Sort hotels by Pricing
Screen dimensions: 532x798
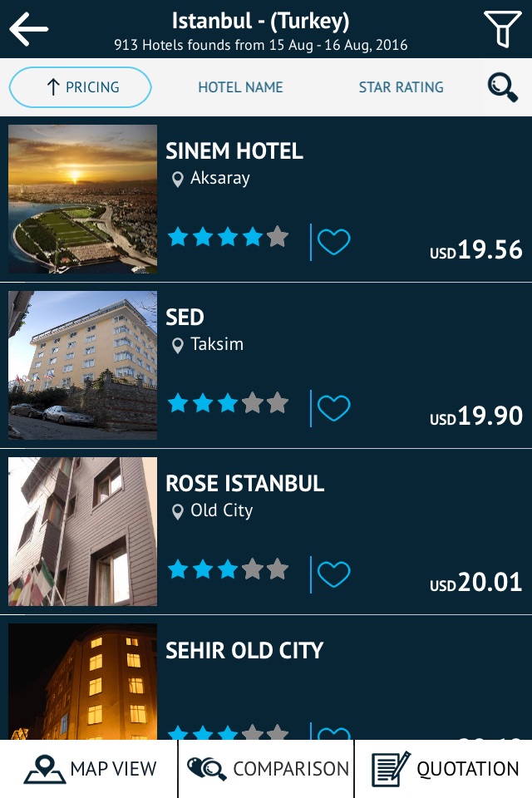[81, 87]
